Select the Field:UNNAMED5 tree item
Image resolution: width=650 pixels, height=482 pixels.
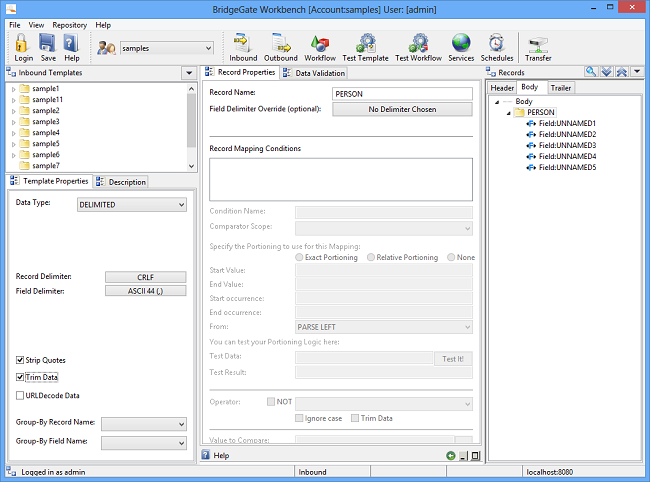pos(567,167)
